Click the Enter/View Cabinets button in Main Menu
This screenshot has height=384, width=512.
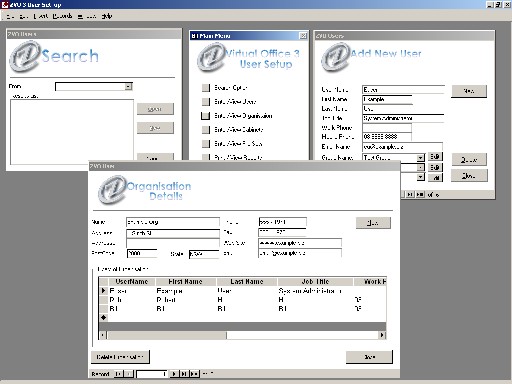[x=206, y=130]
